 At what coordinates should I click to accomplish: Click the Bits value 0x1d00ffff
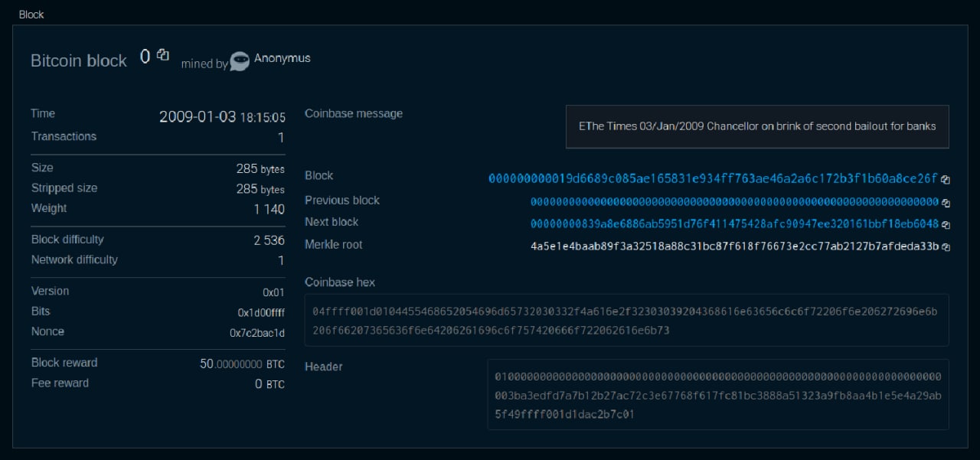point(261,312)
